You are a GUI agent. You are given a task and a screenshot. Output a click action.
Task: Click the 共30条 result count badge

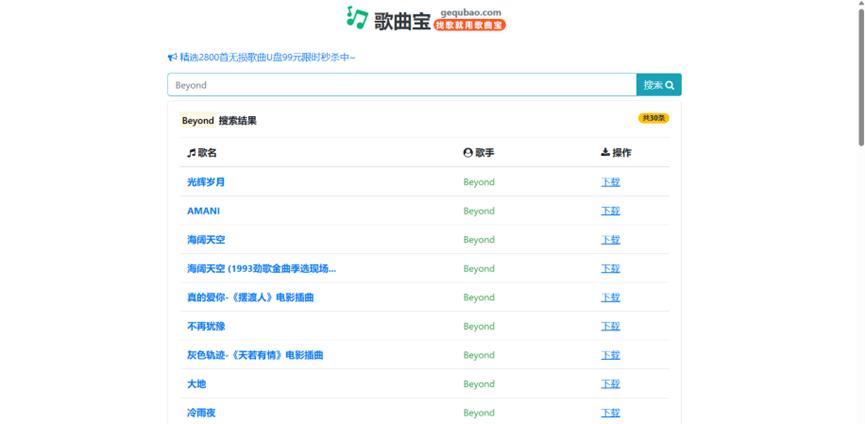(x=654, y=118)
